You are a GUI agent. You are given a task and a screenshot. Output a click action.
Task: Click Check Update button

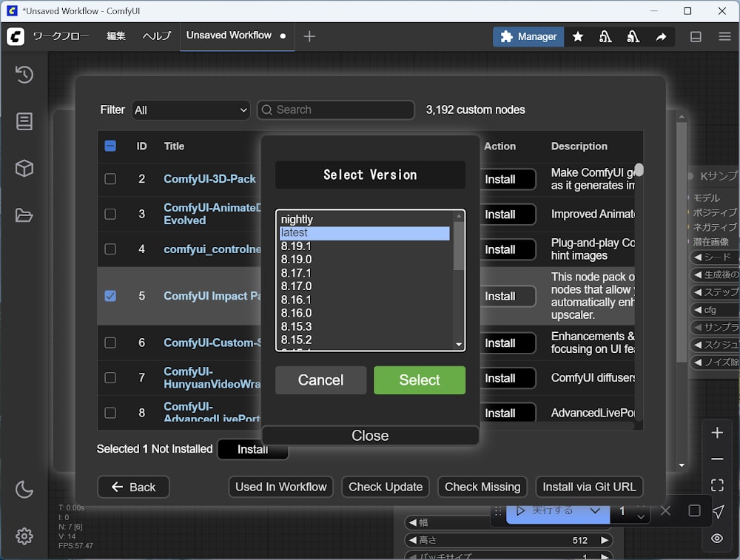click(x=385, y=487)
